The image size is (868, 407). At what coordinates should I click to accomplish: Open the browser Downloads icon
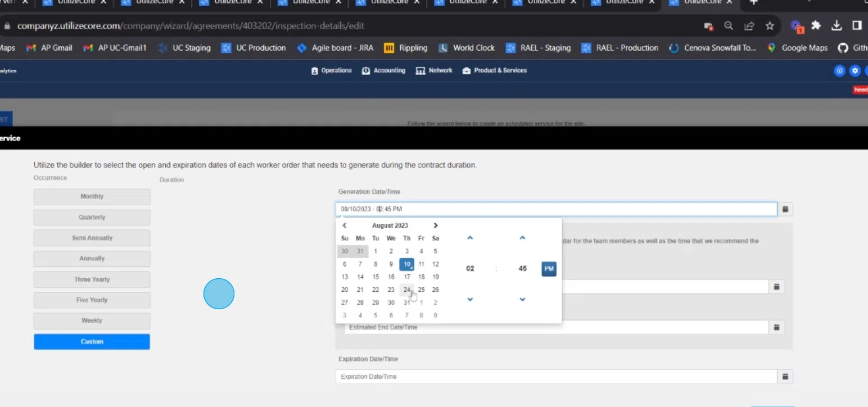click(837, 26)
